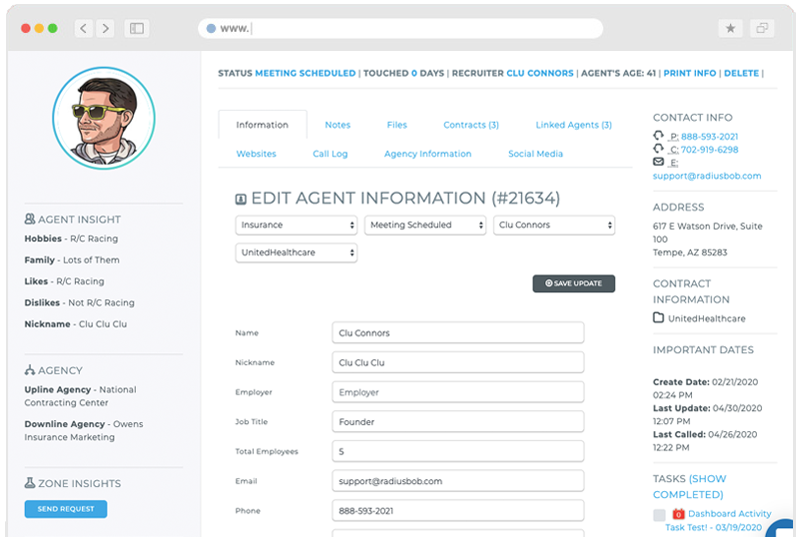Viewport: 800px width, 537px height.
Task: Open the Contracts (3) tab
Action: (471, 124)
